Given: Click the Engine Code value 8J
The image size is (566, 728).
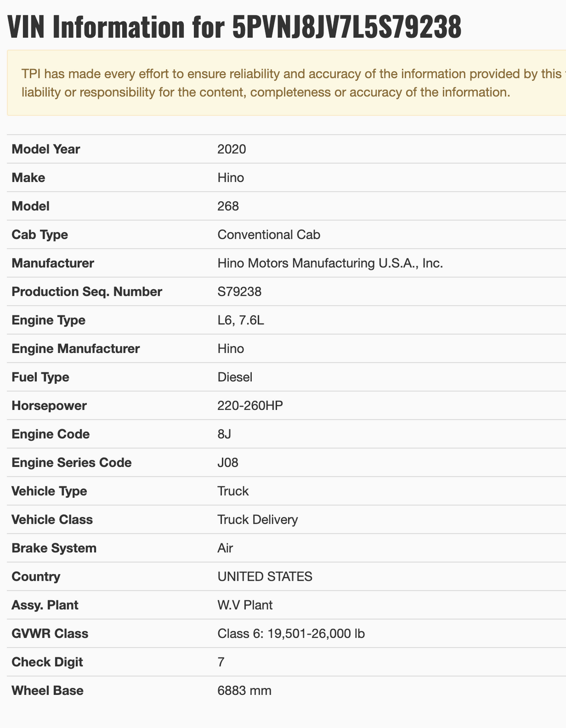Looking at the screenshot, I should (x=224, y=434).
